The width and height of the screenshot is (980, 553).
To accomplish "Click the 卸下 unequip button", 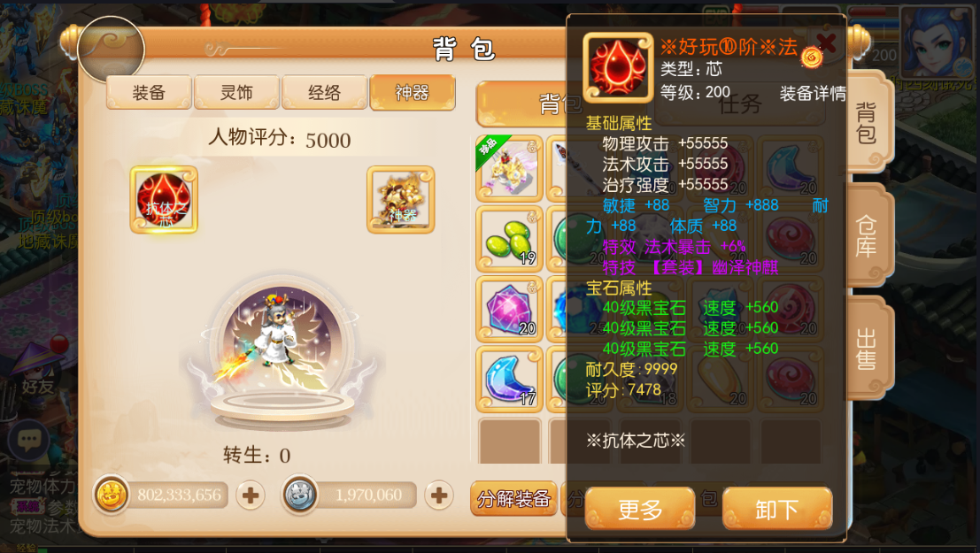I will pyautogui.click(x=777, y=510).
